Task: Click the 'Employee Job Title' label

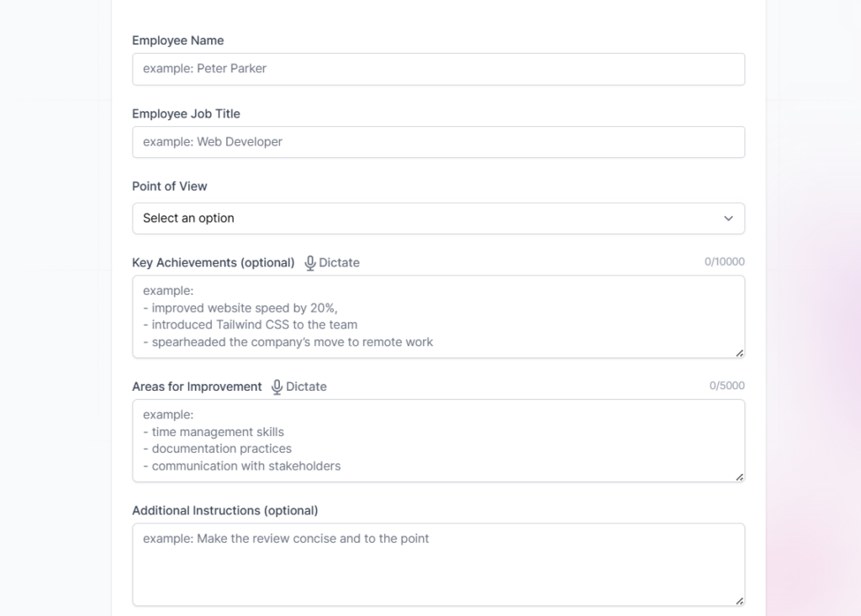Action: coord(186,113)
